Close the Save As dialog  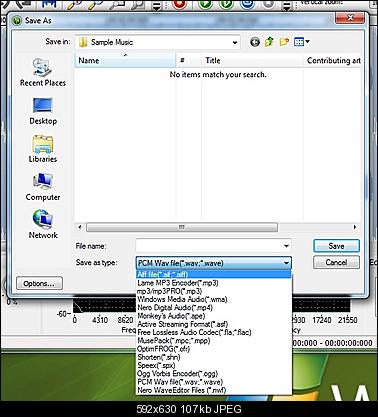[350, 17]
